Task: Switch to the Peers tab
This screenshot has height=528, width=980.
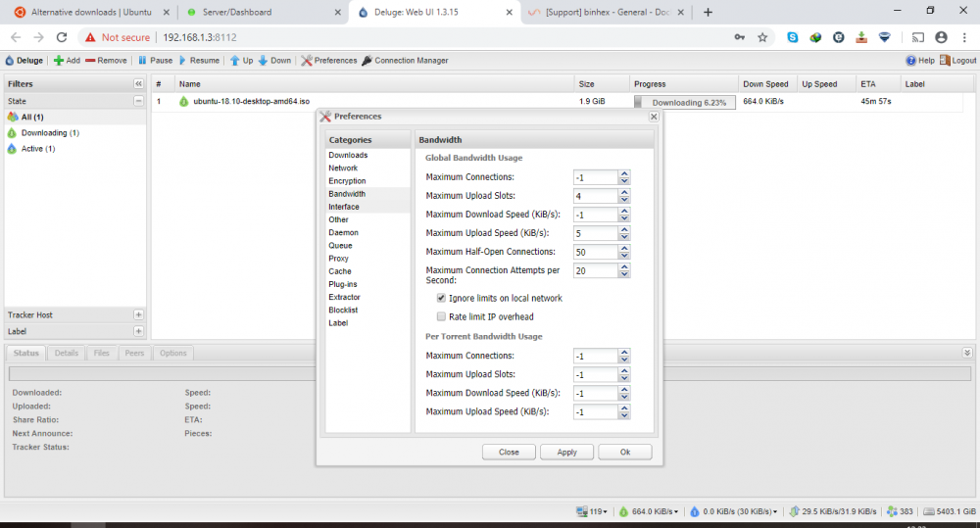Action: click(134, 353)
